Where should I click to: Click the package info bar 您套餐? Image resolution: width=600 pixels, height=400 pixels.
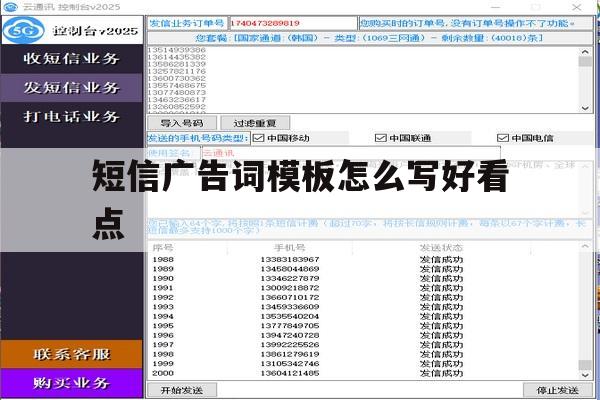tap(370, 38)
